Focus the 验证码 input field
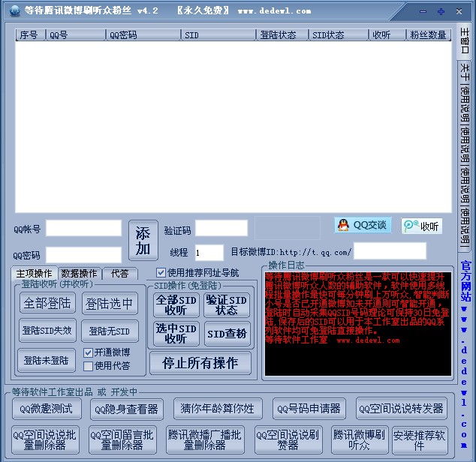Viewport: 476px width, 462px height. coord(221,228)
